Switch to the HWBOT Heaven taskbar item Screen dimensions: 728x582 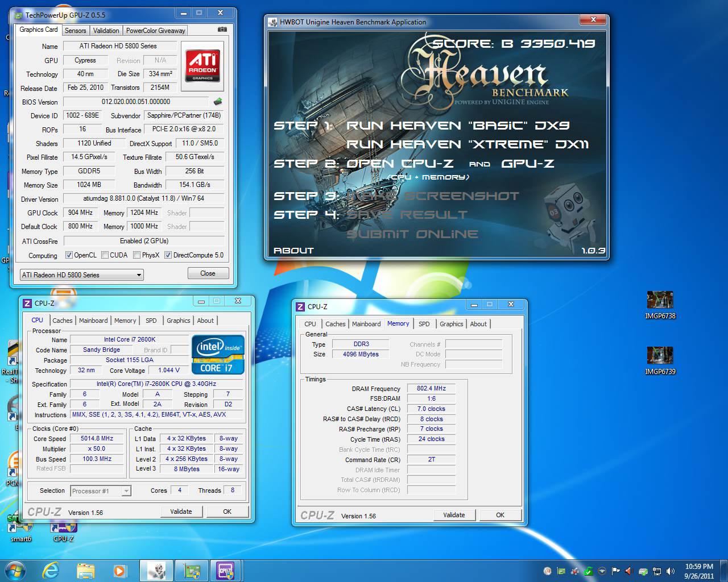coord(156,570)
